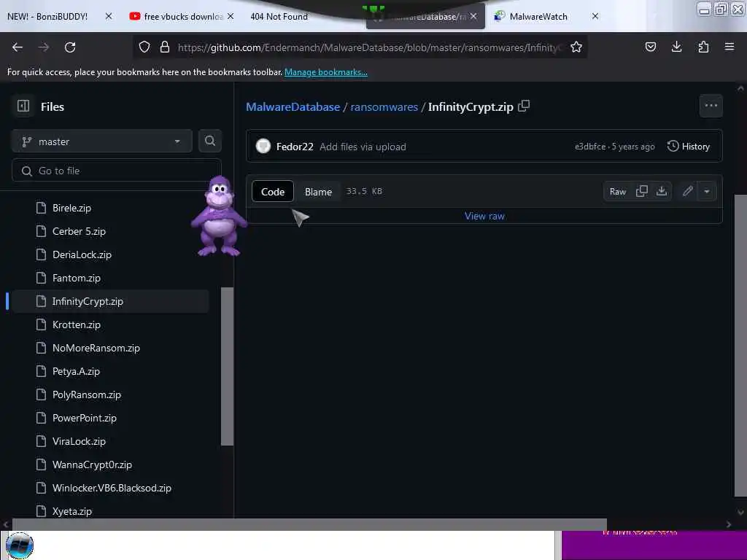This screenshot has height=560, width=747.
Task: Open the edit options dropdown arrow
Action: [x=706, y=192]
